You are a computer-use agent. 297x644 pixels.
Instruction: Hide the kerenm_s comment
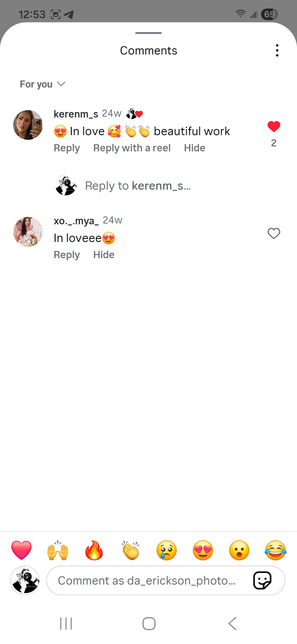[194, 148]
